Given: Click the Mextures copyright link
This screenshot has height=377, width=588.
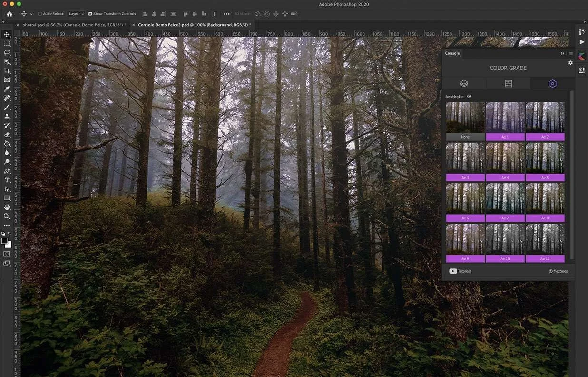Looking at the screenshot, I should tap(559, 271).
